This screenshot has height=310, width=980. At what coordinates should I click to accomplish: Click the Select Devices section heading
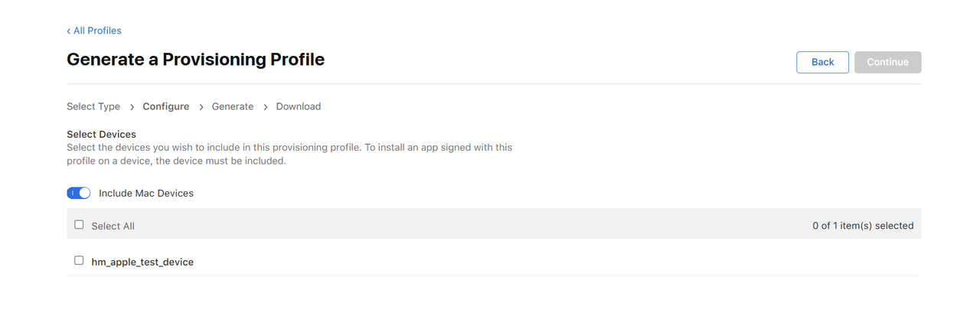(x=101, y=134)
